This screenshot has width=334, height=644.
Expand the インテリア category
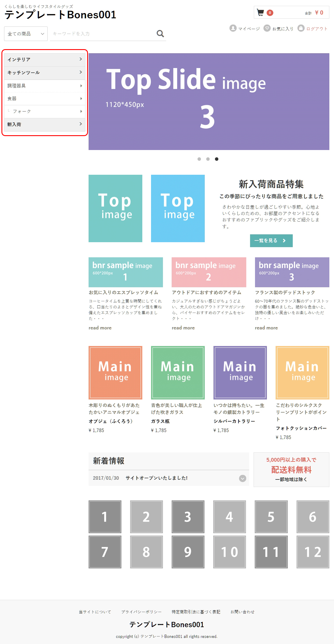[45, 60]
